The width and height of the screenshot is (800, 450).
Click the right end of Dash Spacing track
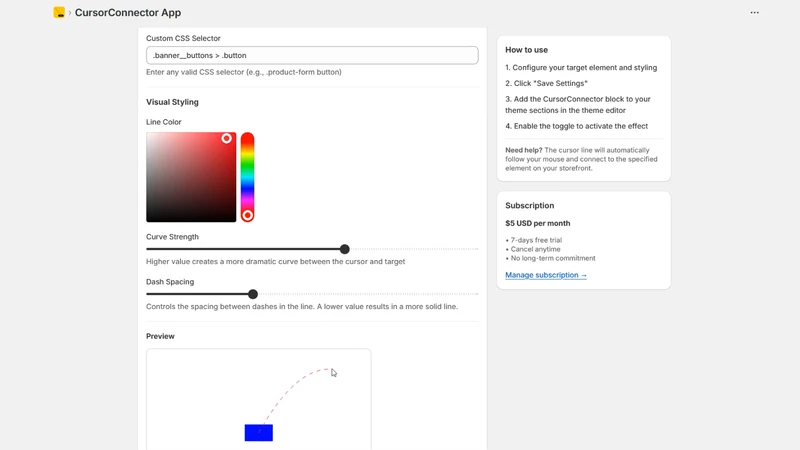point(477,294)
